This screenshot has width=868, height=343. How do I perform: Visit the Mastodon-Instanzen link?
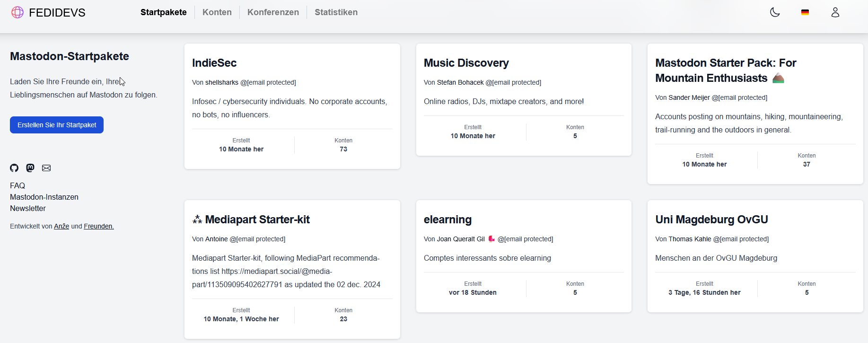pyautogui.click(x=44, y=197)
